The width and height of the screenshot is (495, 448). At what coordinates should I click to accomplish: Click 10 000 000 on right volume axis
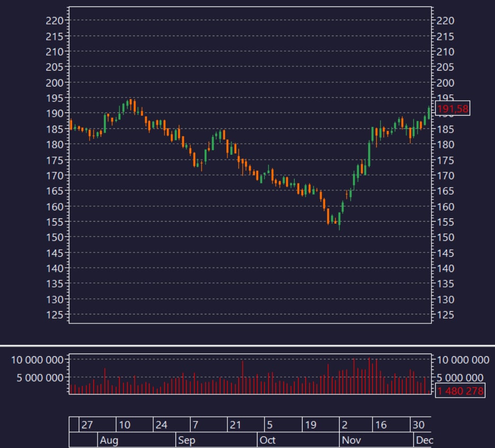point(463,360)
